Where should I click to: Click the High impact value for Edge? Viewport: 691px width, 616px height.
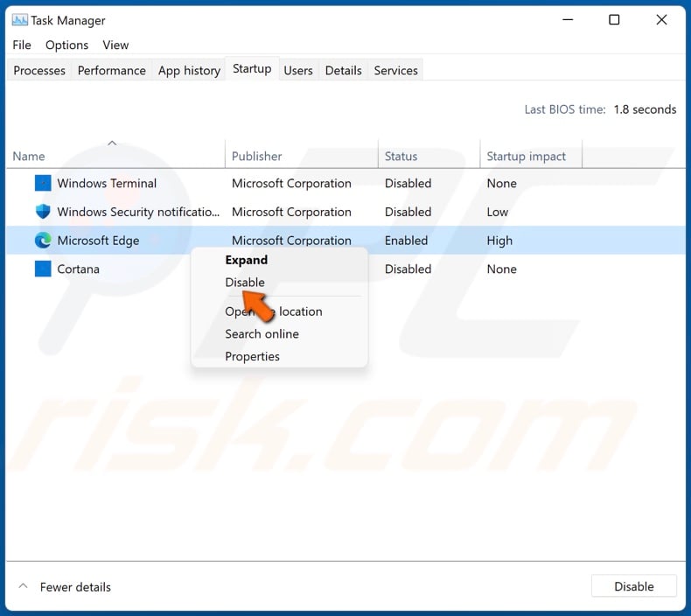[499, 241]
